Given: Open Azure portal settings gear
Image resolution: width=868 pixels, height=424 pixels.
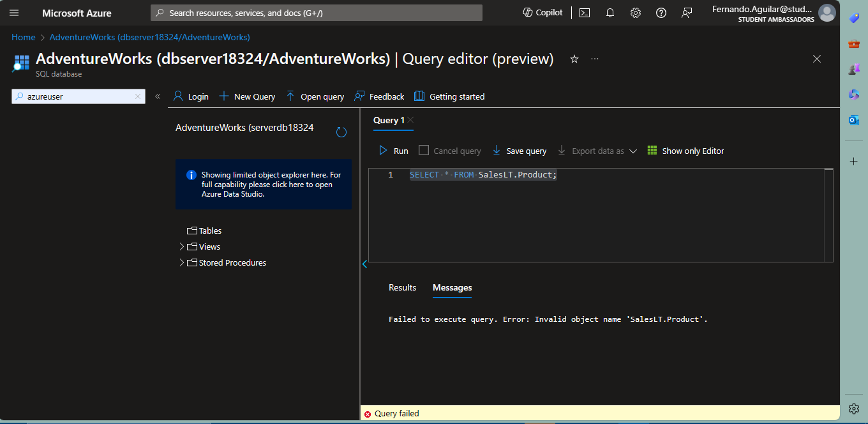Looking at the screenshot, I should click(x=635, y=13).
